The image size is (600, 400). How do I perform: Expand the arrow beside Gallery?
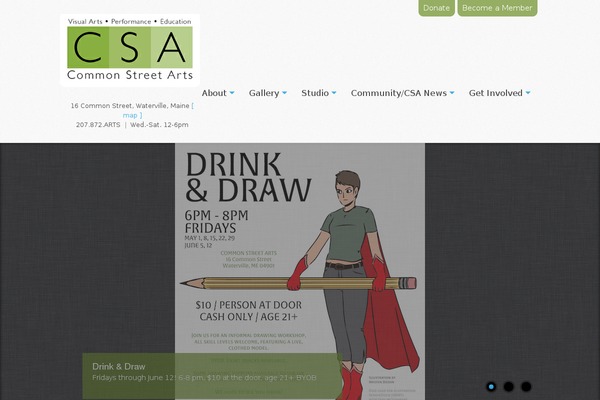click(284, 93)
